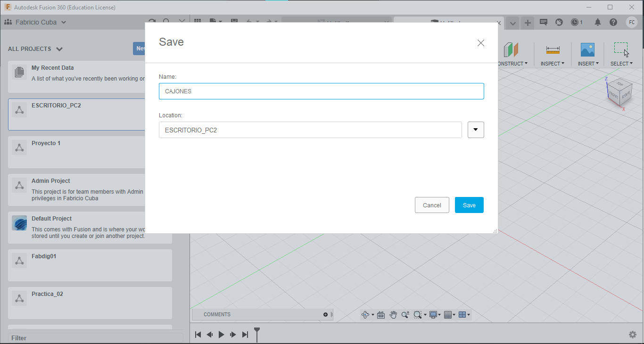The image size is (644, 344).
Task: Go to timeline end
Action: (245, 335)
